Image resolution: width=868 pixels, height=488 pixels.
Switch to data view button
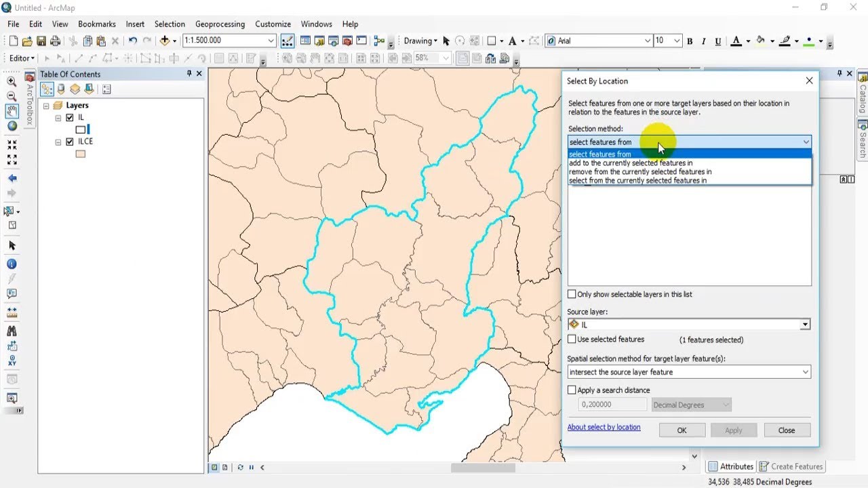click(x=215, y=467)
